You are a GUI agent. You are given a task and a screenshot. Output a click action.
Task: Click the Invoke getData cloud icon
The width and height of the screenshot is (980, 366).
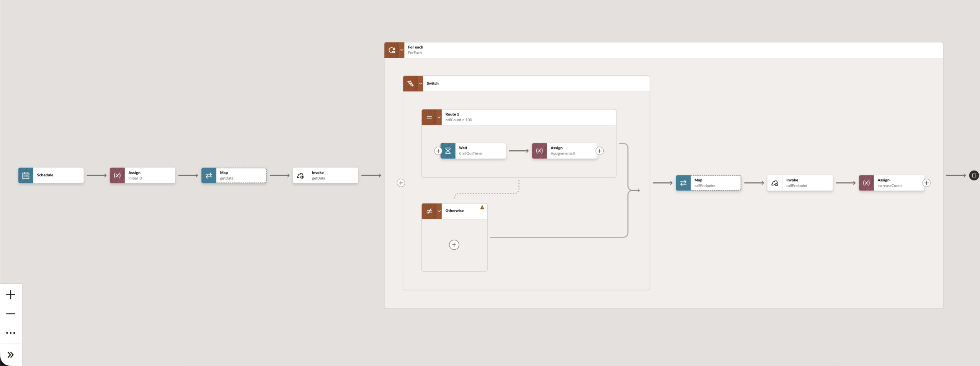tap(301, 176)
